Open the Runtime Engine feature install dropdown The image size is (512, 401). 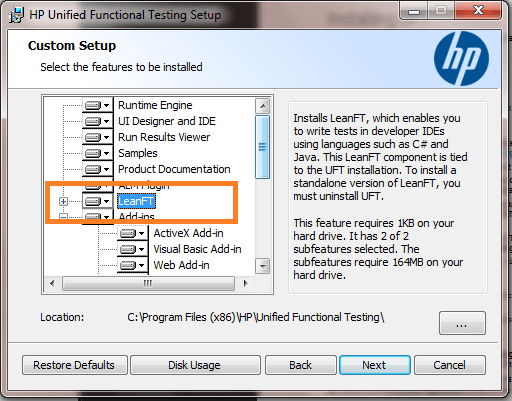pos(97,105)
